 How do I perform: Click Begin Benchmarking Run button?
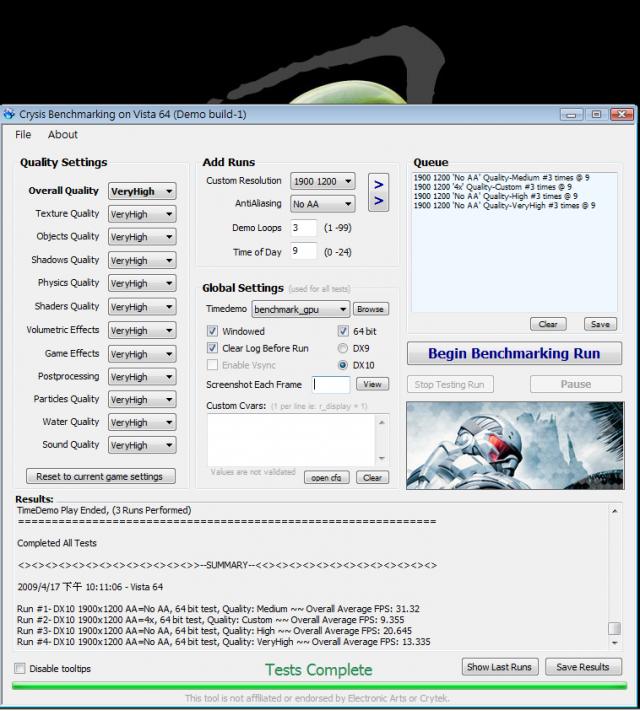point(514,353)
